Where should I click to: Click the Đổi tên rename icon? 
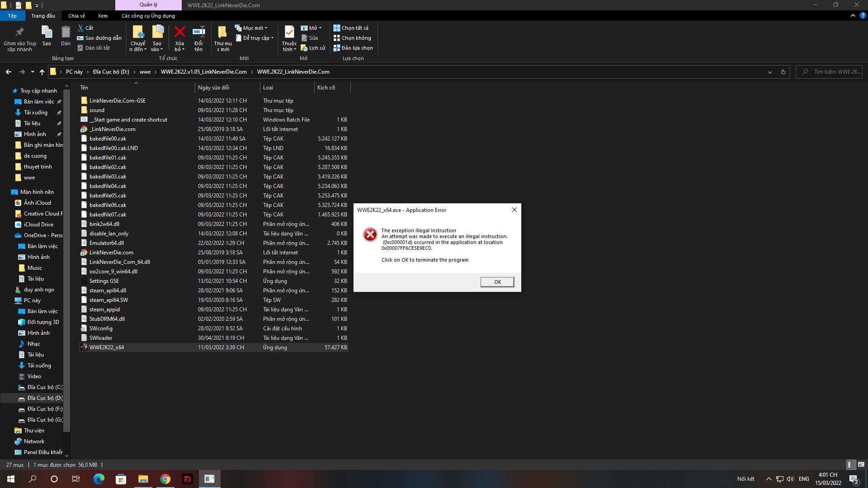tap(198, 32)
